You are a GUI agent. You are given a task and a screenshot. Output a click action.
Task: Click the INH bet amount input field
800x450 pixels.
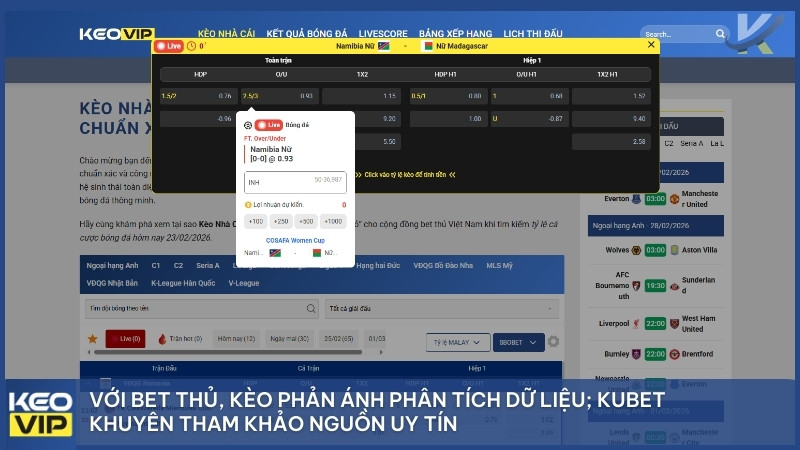pos(295,182)
